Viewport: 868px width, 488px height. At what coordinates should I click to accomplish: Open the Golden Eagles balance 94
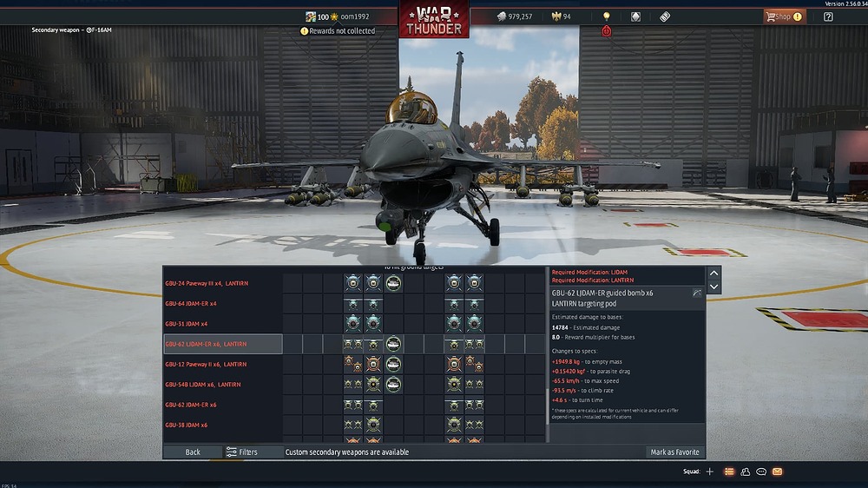[x=562, y=16]
